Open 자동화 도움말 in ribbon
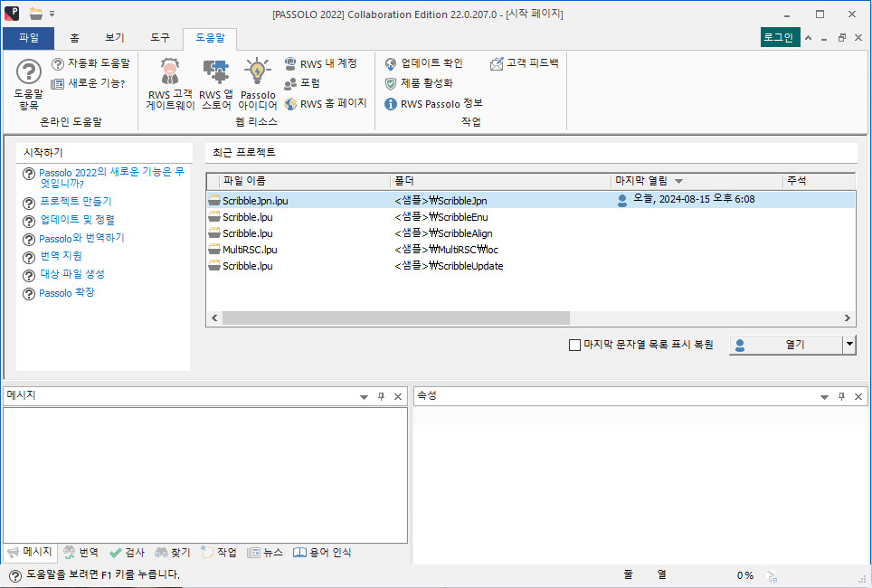The image size is (872, 588). click(90, 63)
